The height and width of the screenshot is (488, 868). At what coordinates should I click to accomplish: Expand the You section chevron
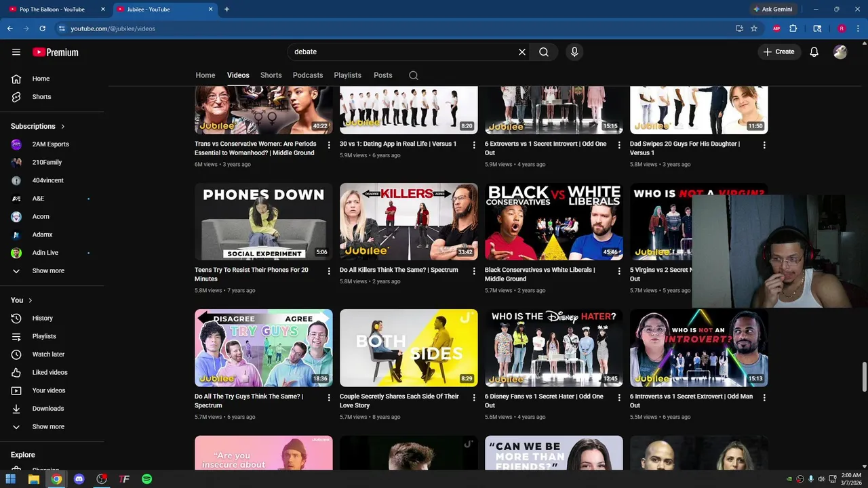pyautogui.click(x=30, y=300)
